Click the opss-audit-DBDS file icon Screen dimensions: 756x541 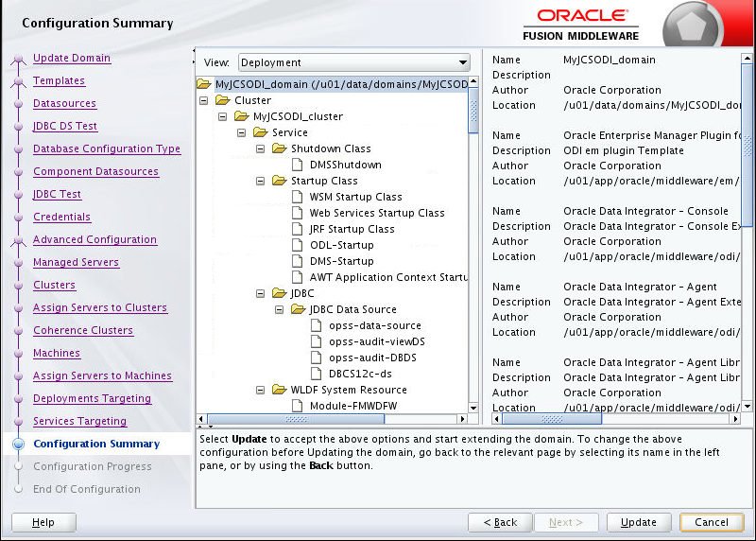pyautogui.click(x=317, y=358)
